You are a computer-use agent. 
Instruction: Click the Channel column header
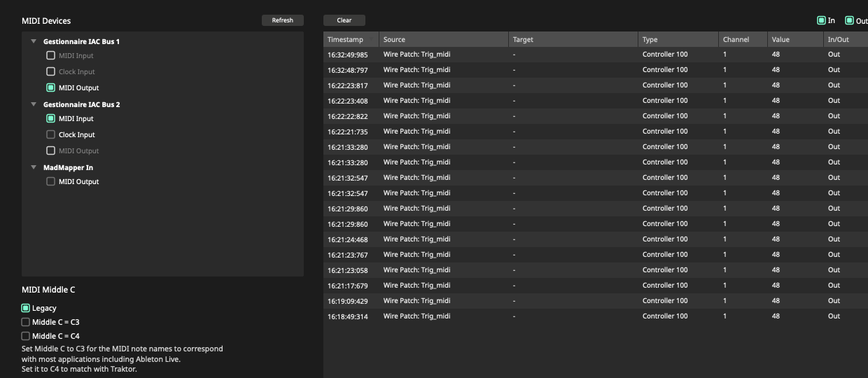tap(742, 39)
